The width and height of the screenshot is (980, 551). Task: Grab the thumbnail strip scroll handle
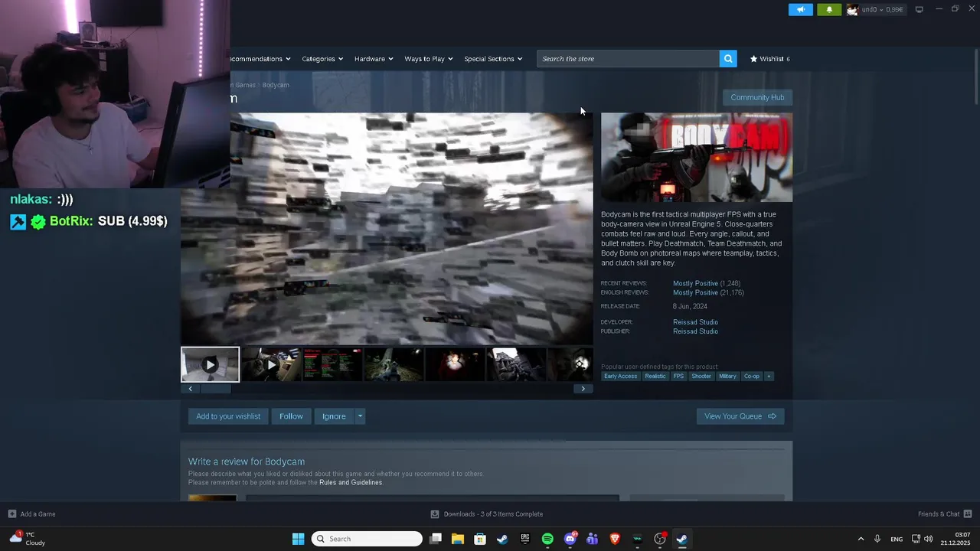click(x=215, y=389)
